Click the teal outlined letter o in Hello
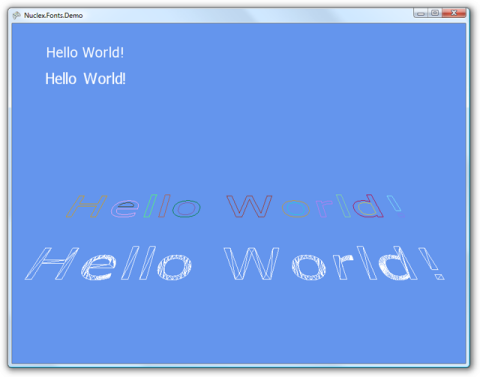This screenshot has height=377, width=480. pos(186,209)
